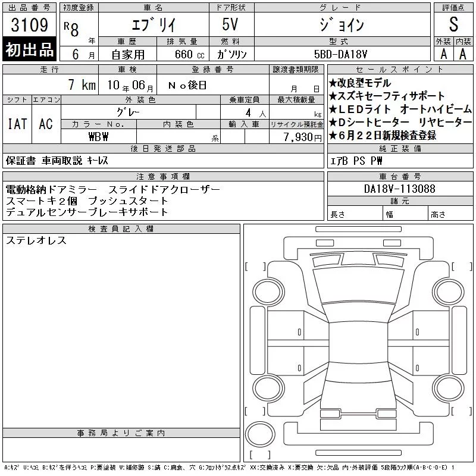Click the front-right wheel circle in diagram

(449, 292)
